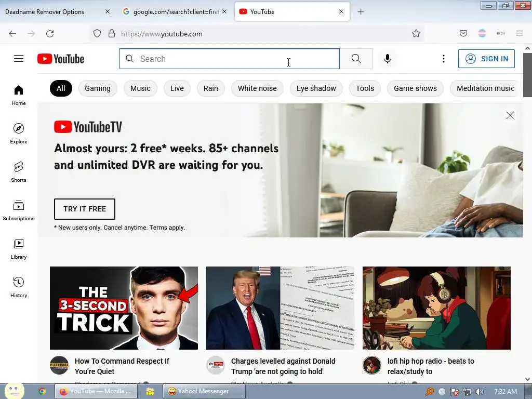Viewport: 532px width, 399px height.
Task: Select the Music filter chip
Action: [x=140, y=88]
